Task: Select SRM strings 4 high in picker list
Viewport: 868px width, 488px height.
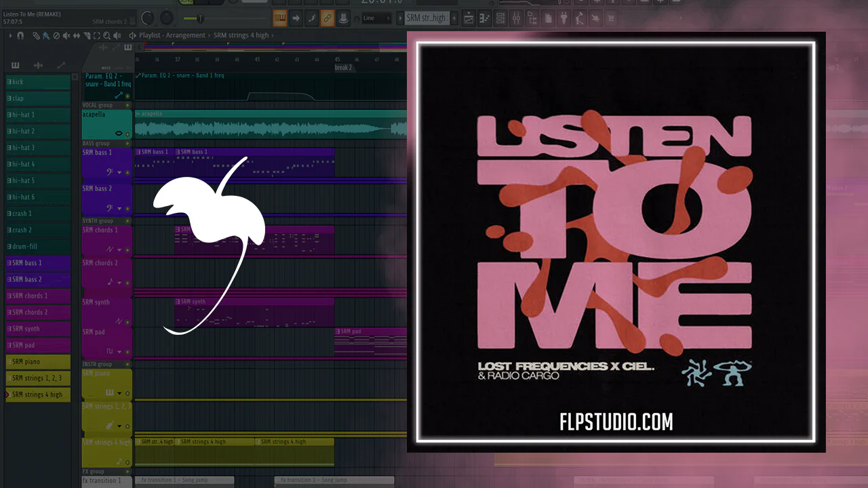Action: (x=38, y=394)
